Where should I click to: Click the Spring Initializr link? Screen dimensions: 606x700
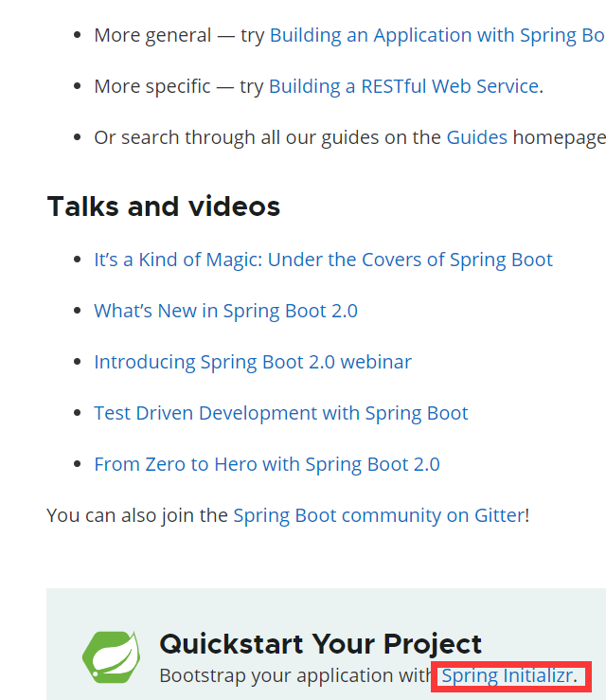point(508,676)
